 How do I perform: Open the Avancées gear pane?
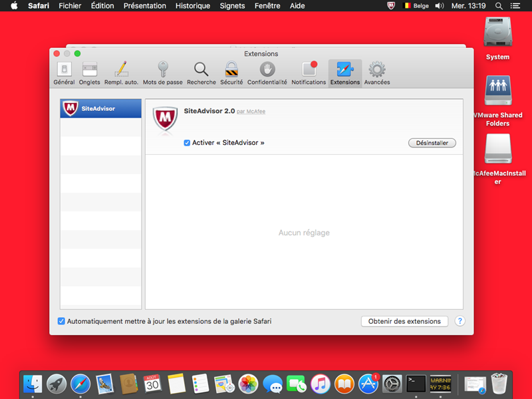point(377,73)
